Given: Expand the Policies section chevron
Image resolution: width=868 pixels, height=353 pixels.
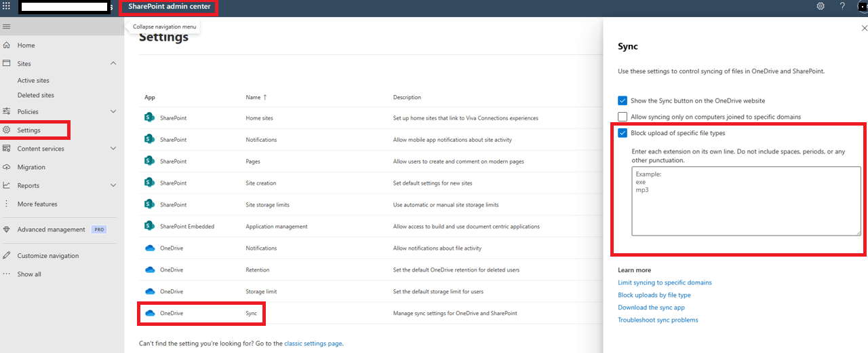Looking at the screenshot, I should click(113, 111).
